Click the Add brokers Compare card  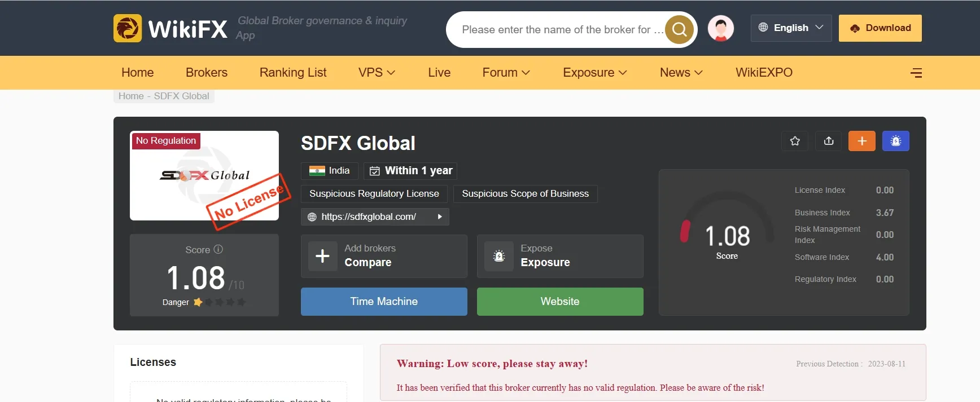(x=384, y=256)
